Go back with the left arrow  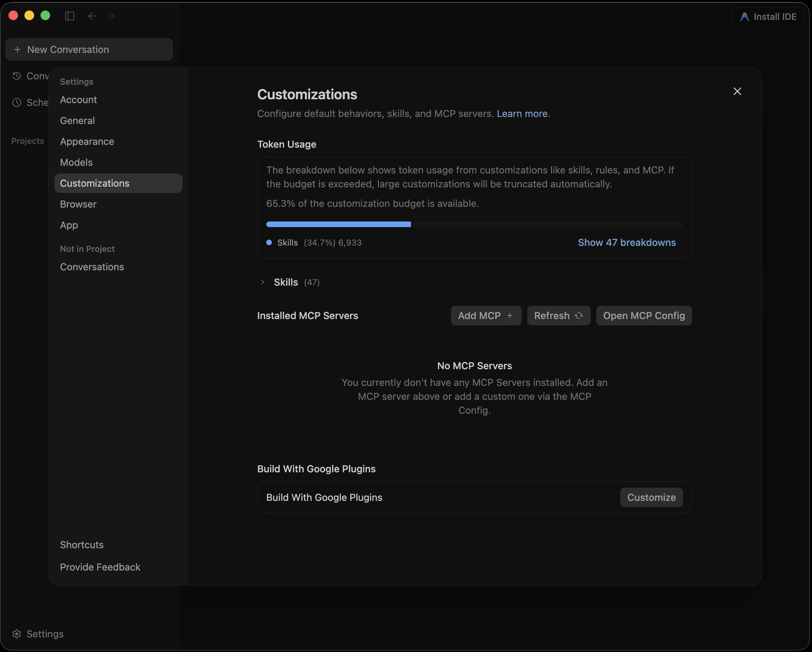[x=92, y=16]
